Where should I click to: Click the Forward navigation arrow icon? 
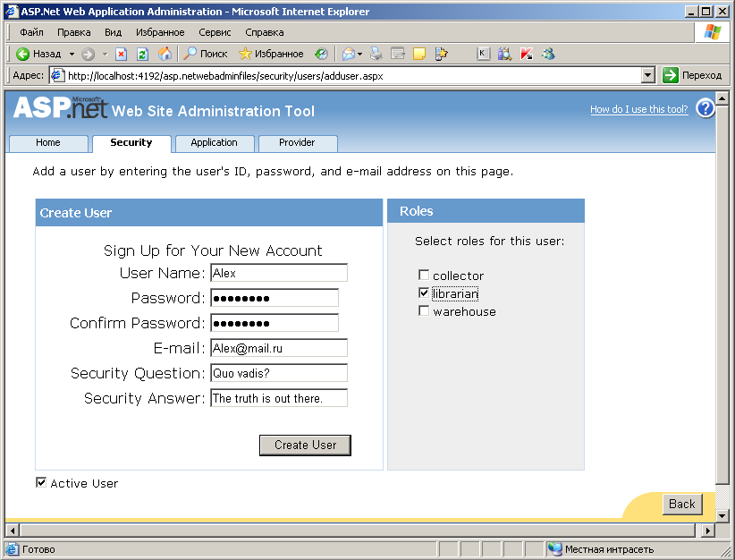(x=89, y=54)
